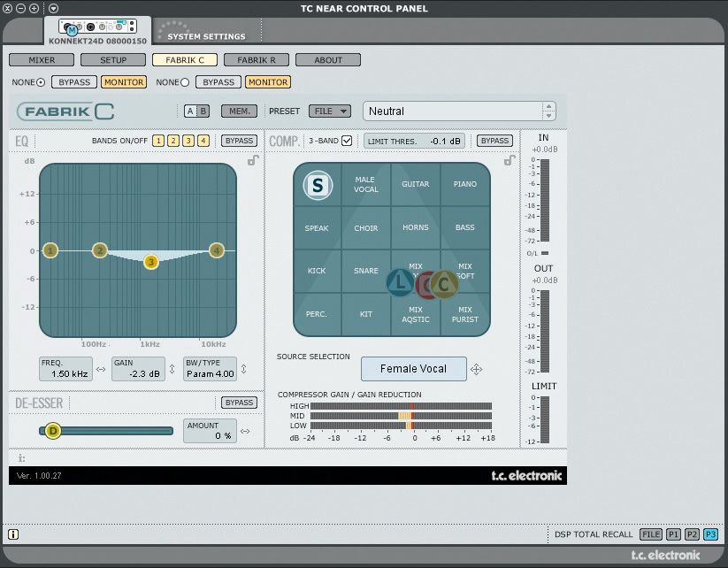Screen dimensions: 728x568
Task: Open the Female Vocal source selection box
Action: pos(414,369)
